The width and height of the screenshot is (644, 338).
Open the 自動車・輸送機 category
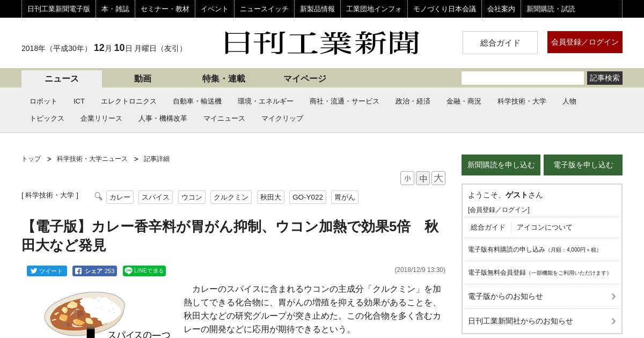(197, 101)
